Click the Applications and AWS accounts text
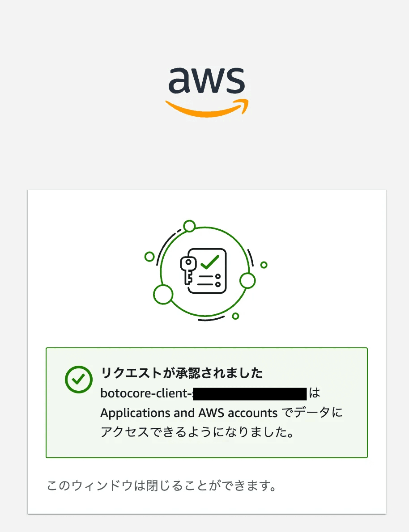 [188, 413]
